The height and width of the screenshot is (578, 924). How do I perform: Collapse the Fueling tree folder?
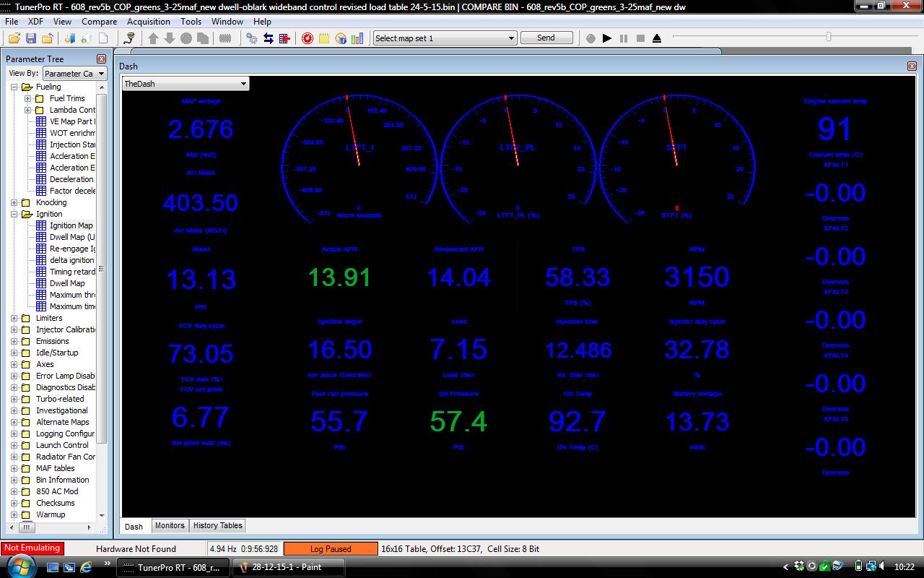[14, 87]
